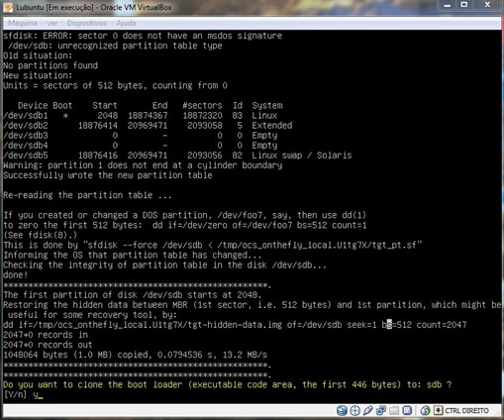Close the Lubuntu VirtualBox window
This screenshot has height=420, width=504.
coord(487,5)
